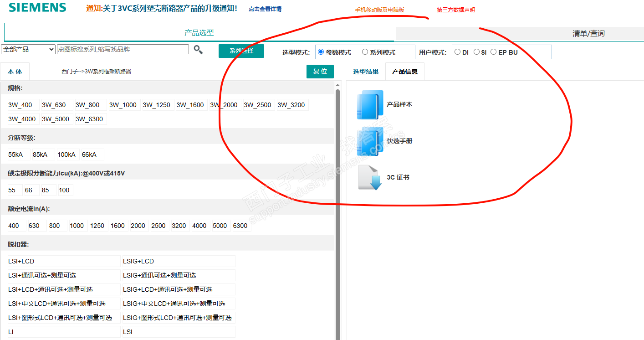
Task: Select LSIG+通讯可选+测量可选 trip unit
Action: coord(179,275)
